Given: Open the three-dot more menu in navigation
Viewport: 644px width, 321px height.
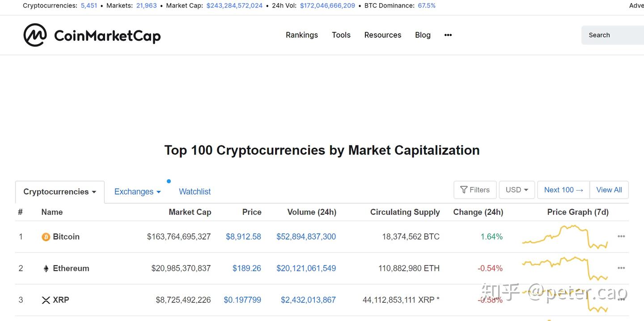Looking at the screenshot, I should (448, 35).
